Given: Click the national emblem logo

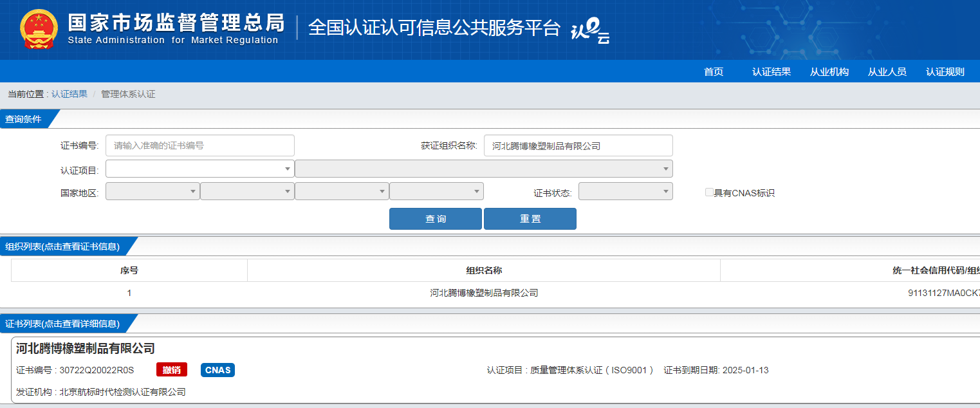Looking at the screenshot, I should (x=39, y=30).
